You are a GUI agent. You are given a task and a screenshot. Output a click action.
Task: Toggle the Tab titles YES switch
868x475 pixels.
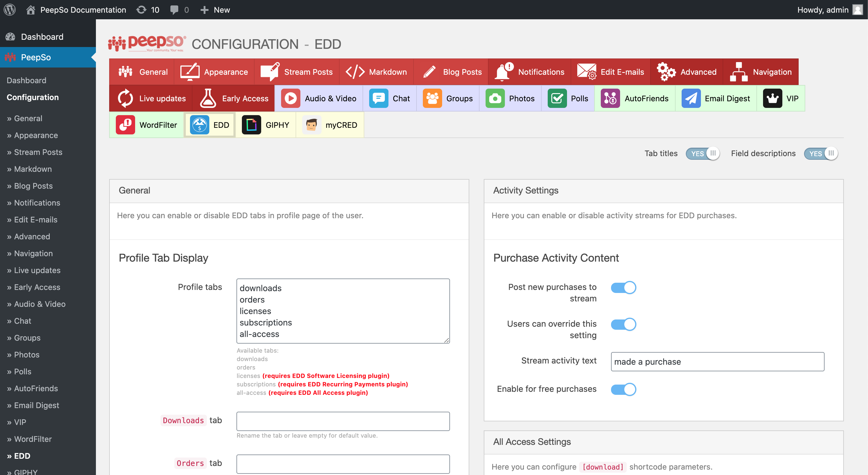pyautogui.click(x=702, y=153)
